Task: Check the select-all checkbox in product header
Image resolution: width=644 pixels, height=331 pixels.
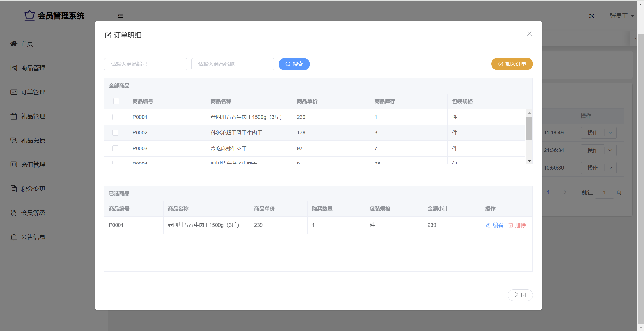Action: pyautogui.click(x=116, y=101)
